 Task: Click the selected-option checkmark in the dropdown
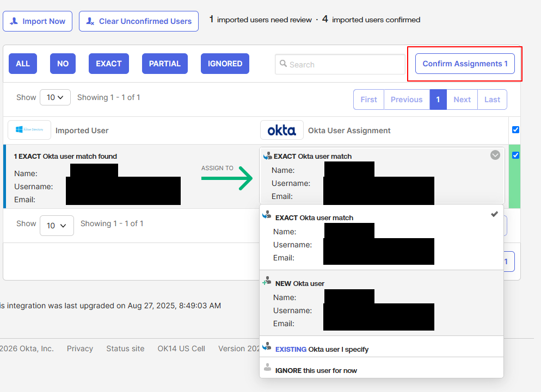494,214
